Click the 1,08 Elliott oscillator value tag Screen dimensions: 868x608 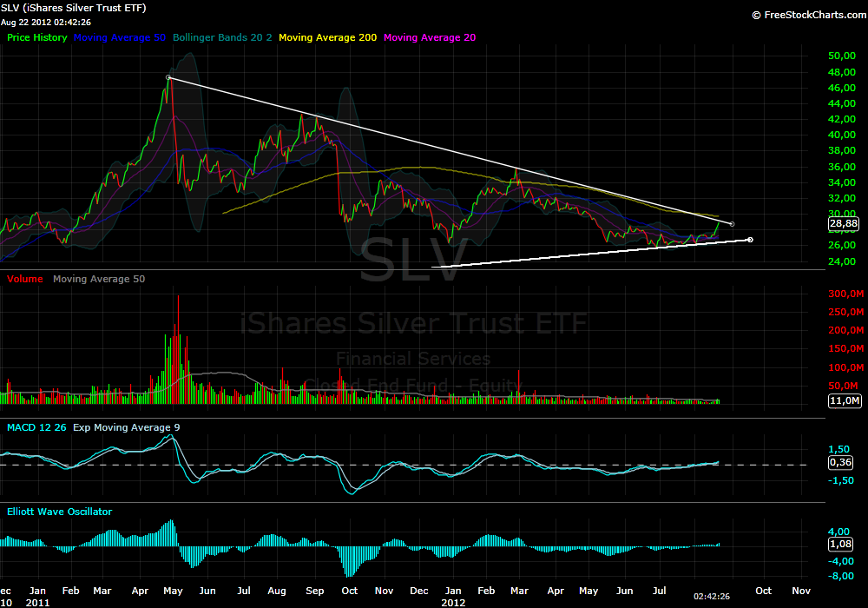(839, 545)
